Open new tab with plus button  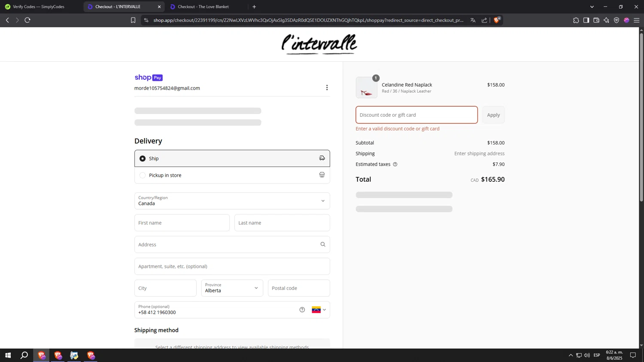pyautogui.click(x=254, y=7)
